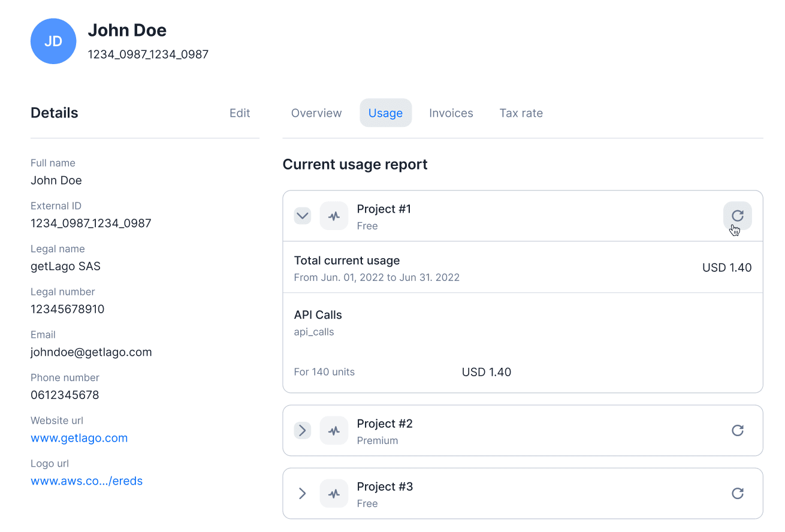Click the Project #3 pulse icon
The width and height of the screenshot is (785, 532).
334,493
